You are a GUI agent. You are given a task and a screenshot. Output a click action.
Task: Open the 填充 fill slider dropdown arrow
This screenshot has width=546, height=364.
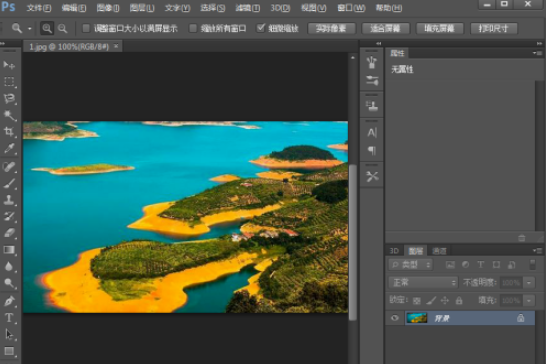[x=529, y=300]
